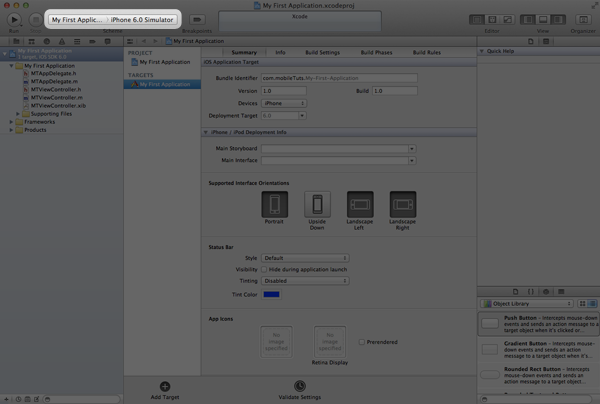This screenshot has width=600, height=404.
Task: Show the Breakpoint navigator
Action: [x=92, y=41]
